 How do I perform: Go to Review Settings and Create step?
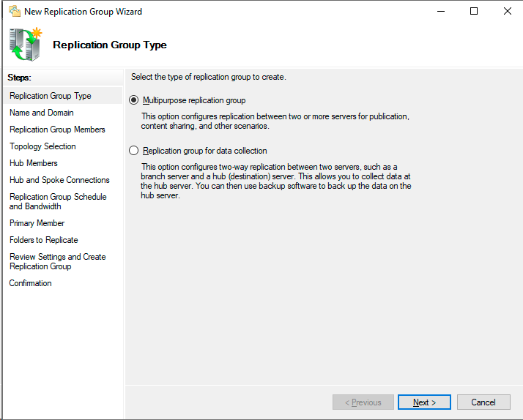click(57, 261)
